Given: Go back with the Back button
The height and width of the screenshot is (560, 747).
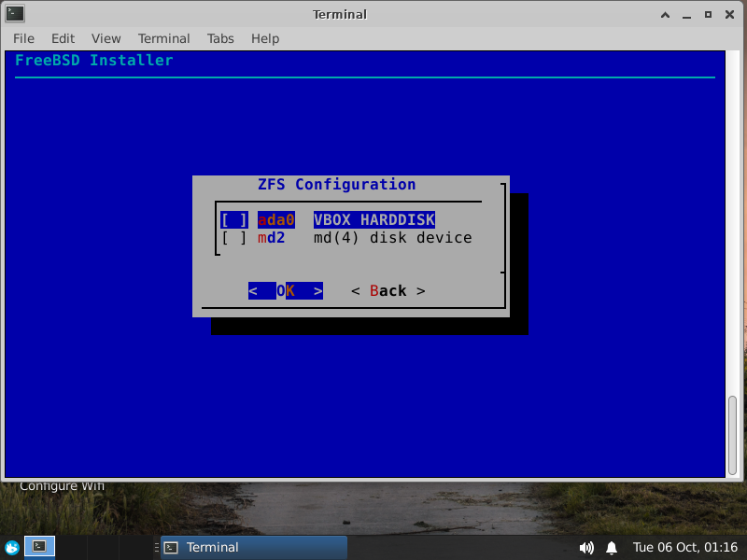Looking at the screenshot, I should (x=388, y=291).
